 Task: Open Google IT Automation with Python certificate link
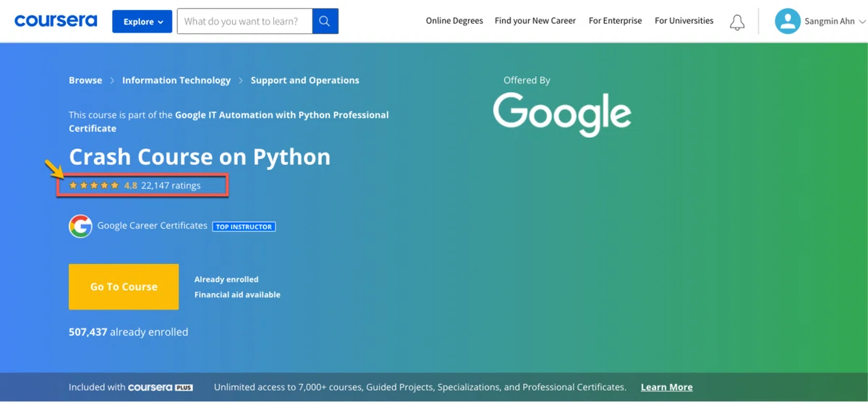(229, 121)
